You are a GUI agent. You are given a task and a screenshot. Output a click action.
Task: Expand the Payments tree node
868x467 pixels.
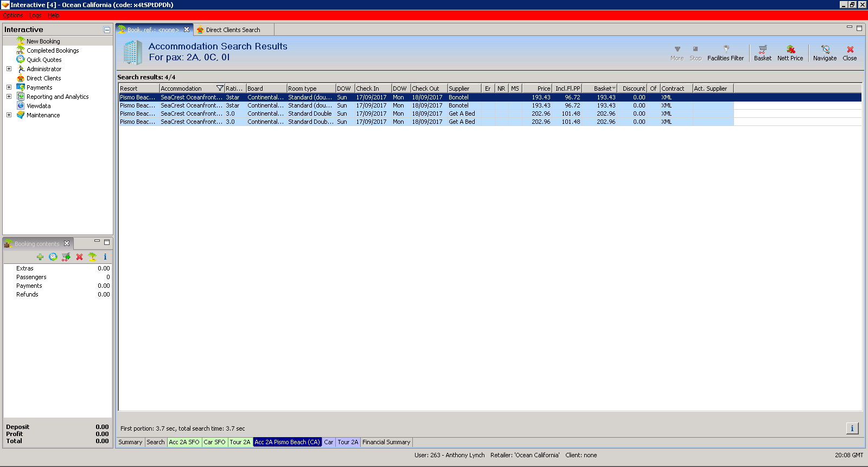[x=9, y=87]
